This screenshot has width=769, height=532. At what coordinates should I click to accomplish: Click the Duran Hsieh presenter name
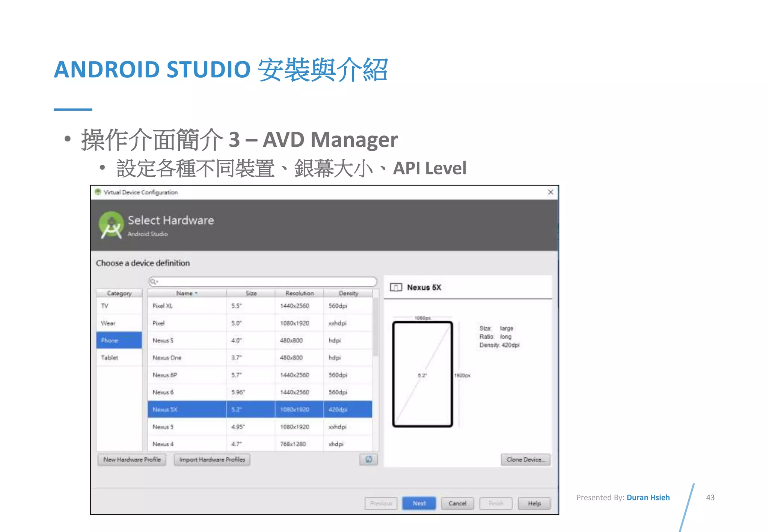point(648,497)
